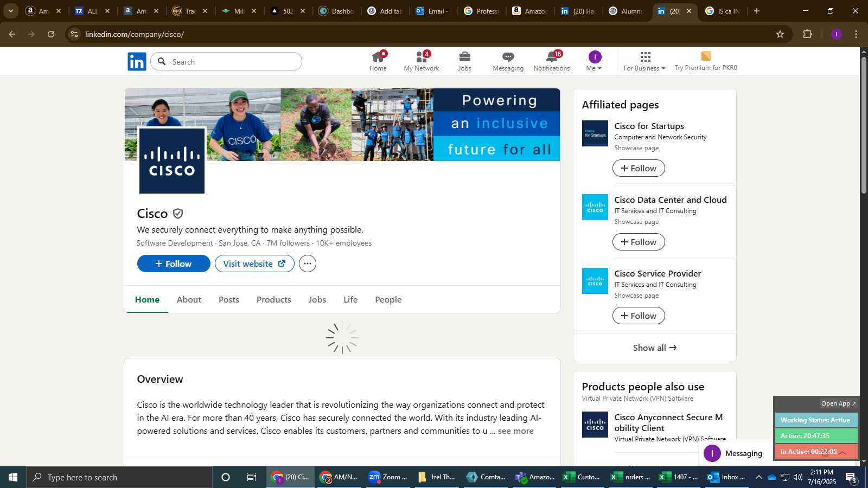
Task: Show hidden system tray icons
Action: pyautogui.click(x=758, y=477)
